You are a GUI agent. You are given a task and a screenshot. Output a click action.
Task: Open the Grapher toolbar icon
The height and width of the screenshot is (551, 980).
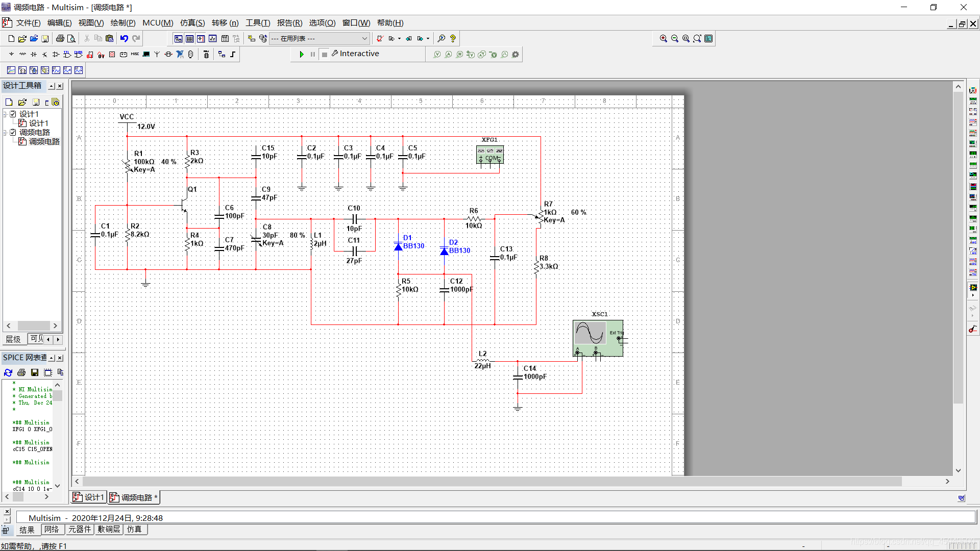click(x=212, y=38)
